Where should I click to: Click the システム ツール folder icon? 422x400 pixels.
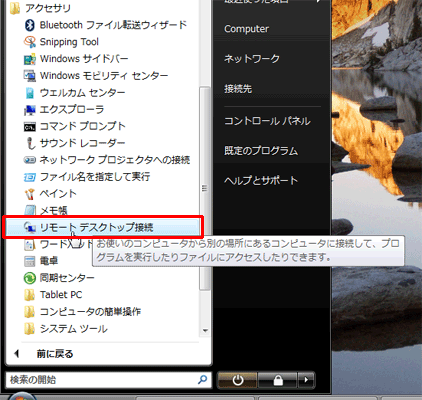(29, 329)
